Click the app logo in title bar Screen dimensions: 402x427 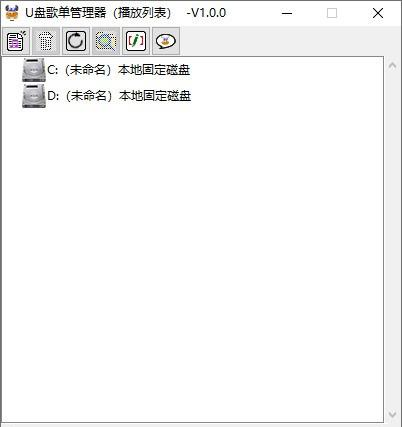point(12,13)
